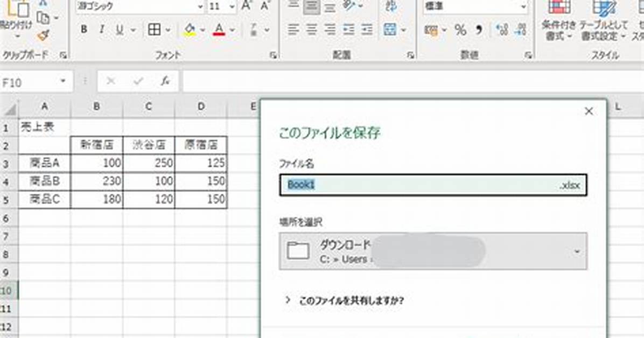644x338 pixels.
Task: Apply yellow fill color bucket
Action: pos(190,30)
